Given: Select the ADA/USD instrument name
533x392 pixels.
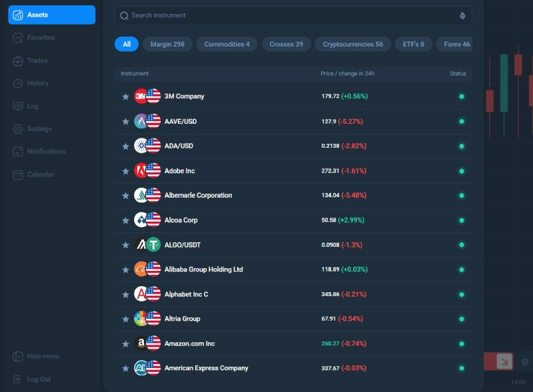Looking at the screenshot, I should tap(179, 146).
